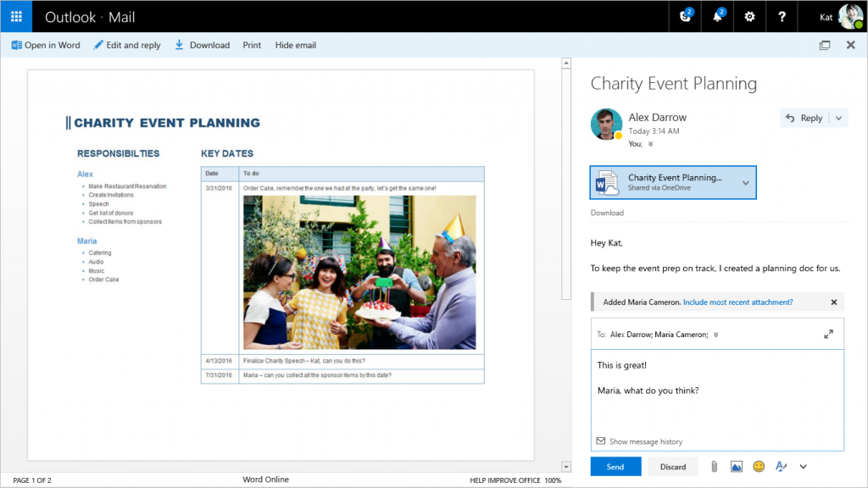The height and width of the screenshot is (488, 868).
Task: Insert an inline image in reply
Action: [x=736, y=466]
